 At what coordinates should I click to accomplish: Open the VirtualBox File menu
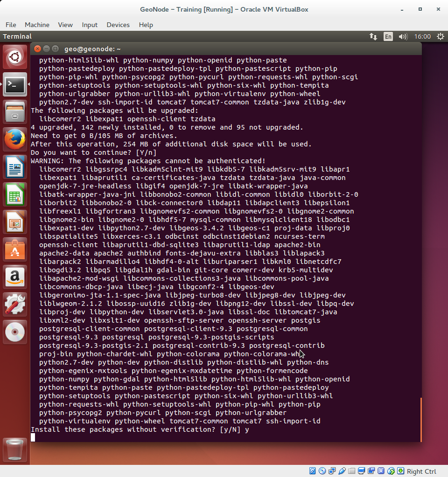pyautogui.click(x=11, y=25)
